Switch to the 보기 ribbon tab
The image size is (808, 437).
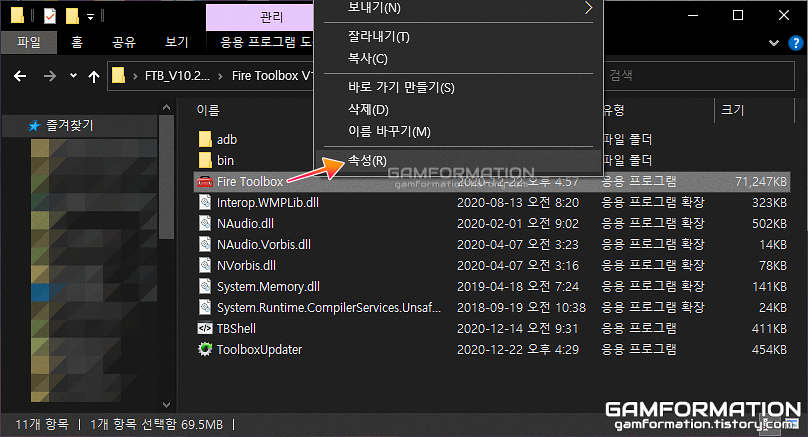(x=176, y=42)
